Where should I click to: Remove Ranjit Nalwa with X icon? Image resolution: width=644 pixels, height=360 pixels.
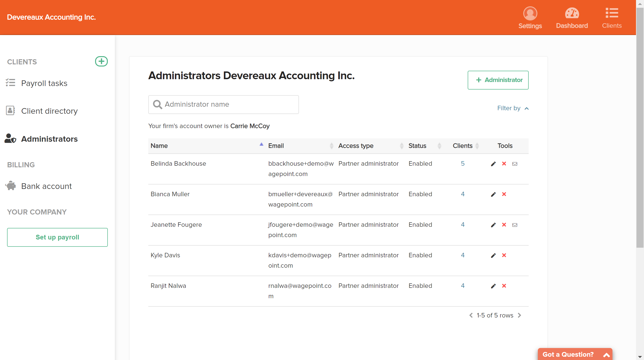point(504,286)
